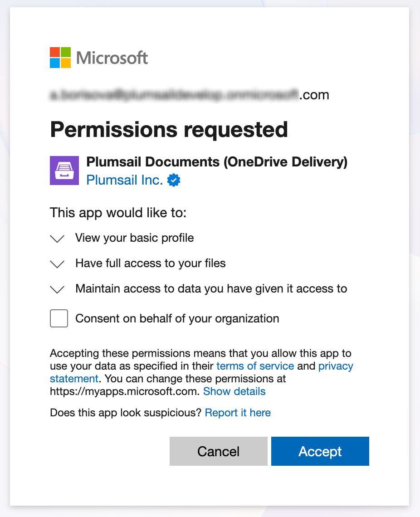
Task: Click the Plumsail Documents app icon
Action: point(63,170)
